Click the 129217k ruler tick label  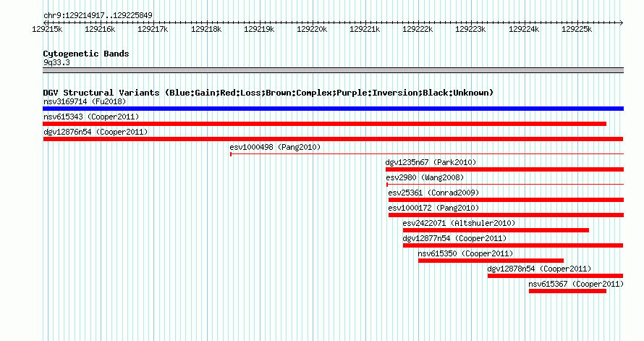(153, 29)
